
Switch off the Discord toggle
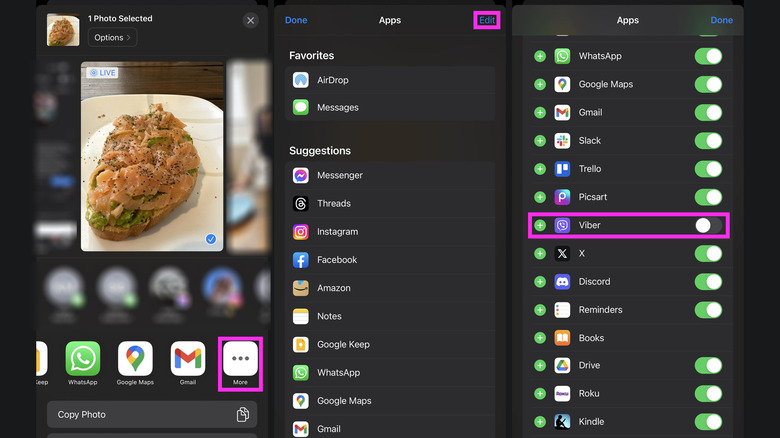708,282
